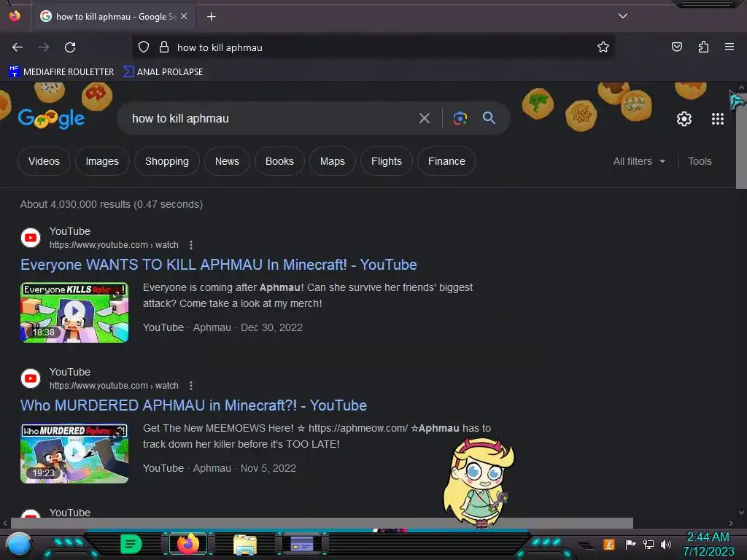This screenshot has height=560, width=747.
Task: Go to Google home via the doodle logo
Action: point(52,119)
